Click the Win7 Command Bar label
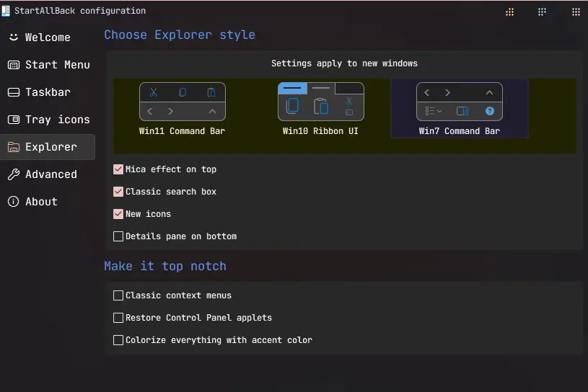The width and height of the screenshot is (588, 392). point(460,131)
